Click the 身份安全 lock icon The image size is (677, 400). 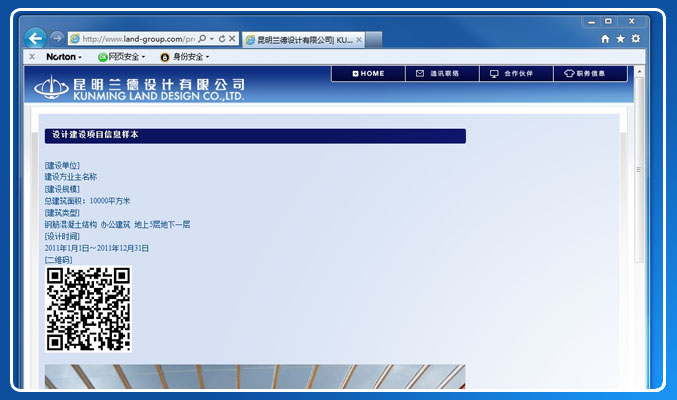165,57
